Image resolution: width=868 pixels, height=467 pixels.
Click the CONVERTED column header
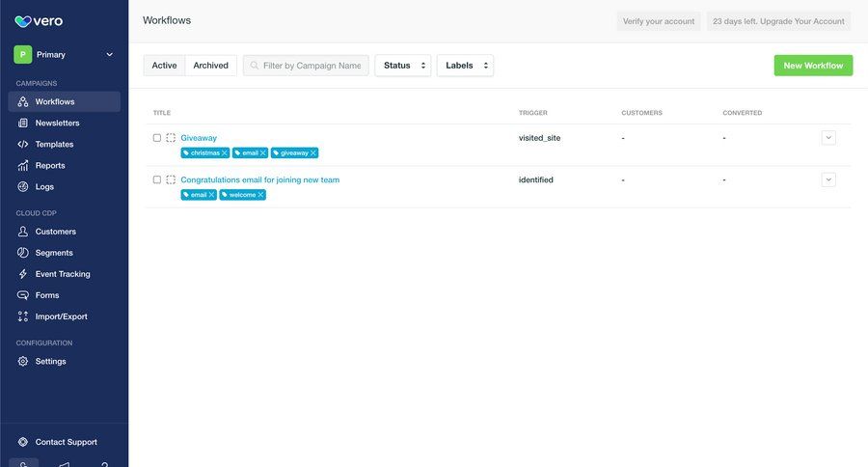[x=743, y=113]
